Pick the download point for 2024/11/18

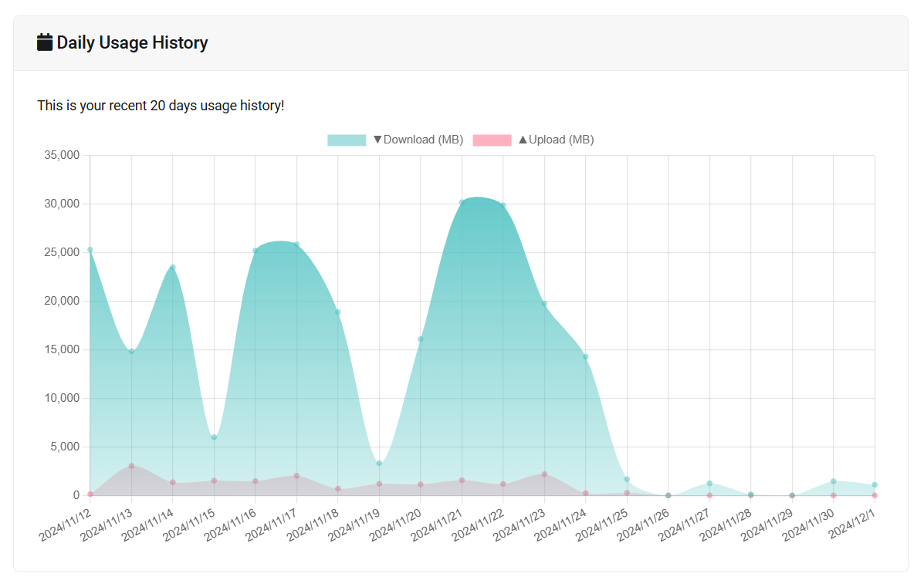tap(338, 312)
